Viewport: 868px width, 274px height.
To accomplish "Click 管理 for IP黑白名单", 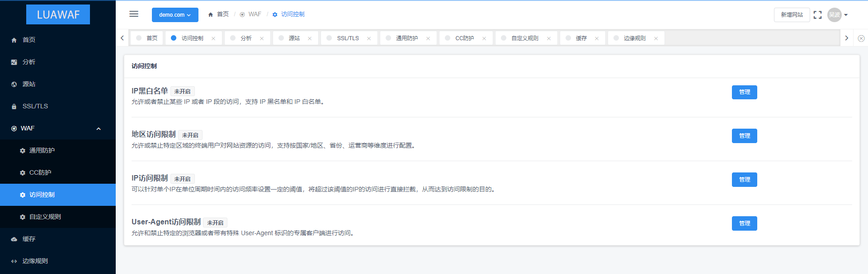I will point(744,92).
